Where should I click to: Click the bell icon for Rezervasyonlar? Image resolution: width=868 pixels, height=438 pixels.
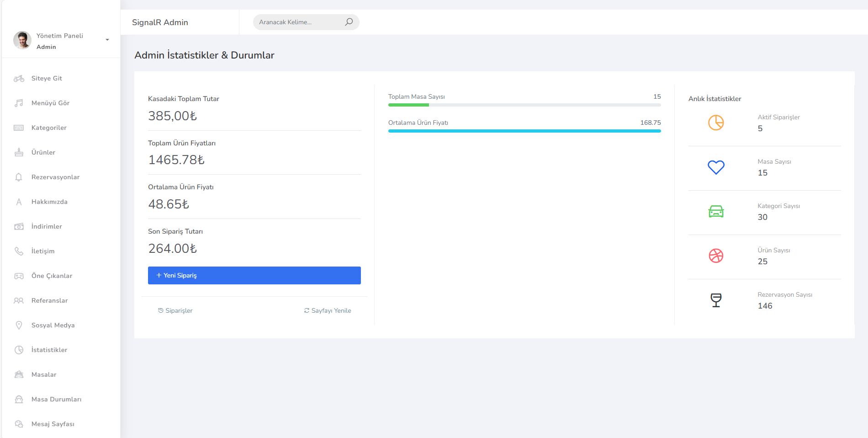19,177
